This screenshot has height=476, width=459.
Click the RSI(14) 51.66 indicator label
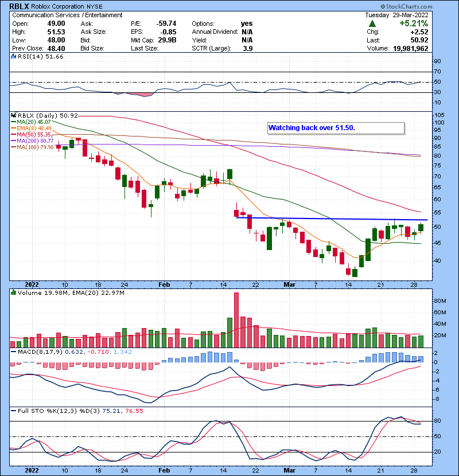pyautogui.click(x=40, y=56)
